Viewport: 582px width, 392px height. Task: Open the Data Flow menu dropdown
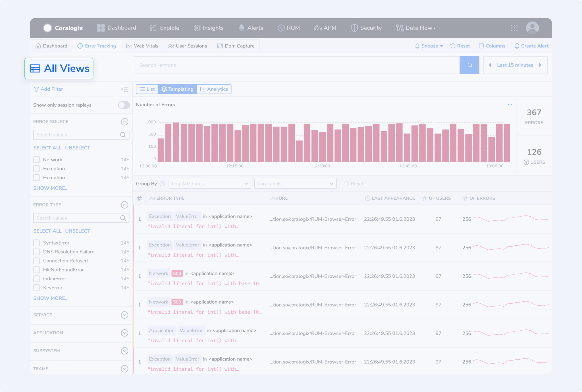click(x=416, y=28)
